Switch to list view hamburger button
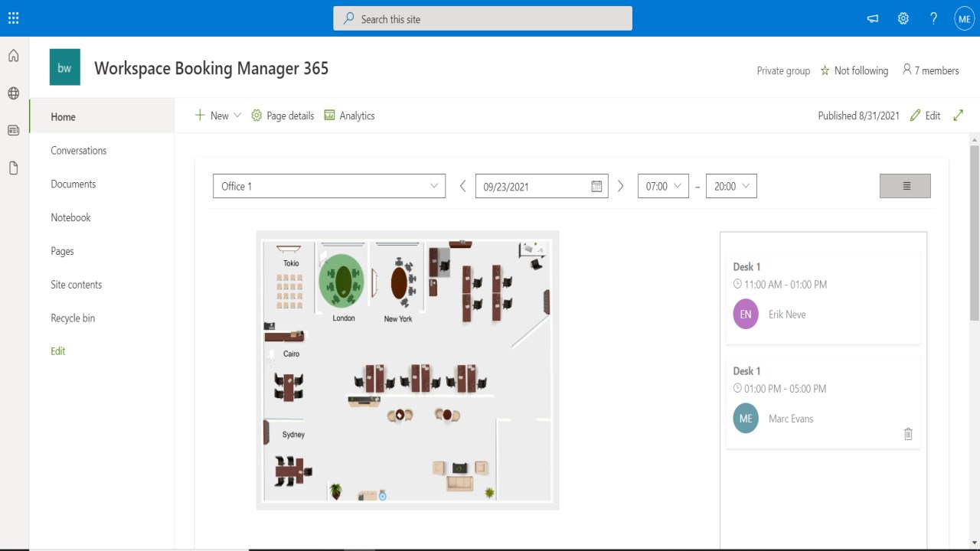The image size is (980, 551). point(905,186)
